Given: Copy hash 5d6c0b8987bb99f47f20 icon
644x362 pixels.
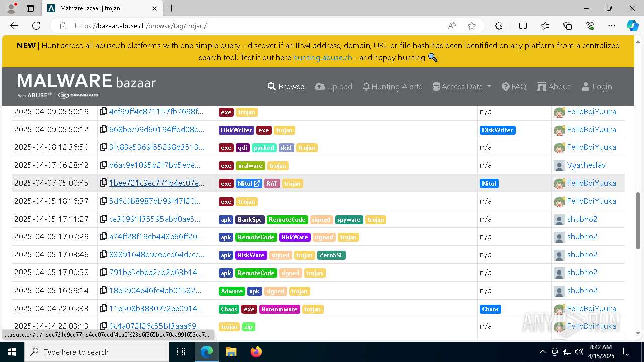Looking at the screenshot, I should 103,201.
